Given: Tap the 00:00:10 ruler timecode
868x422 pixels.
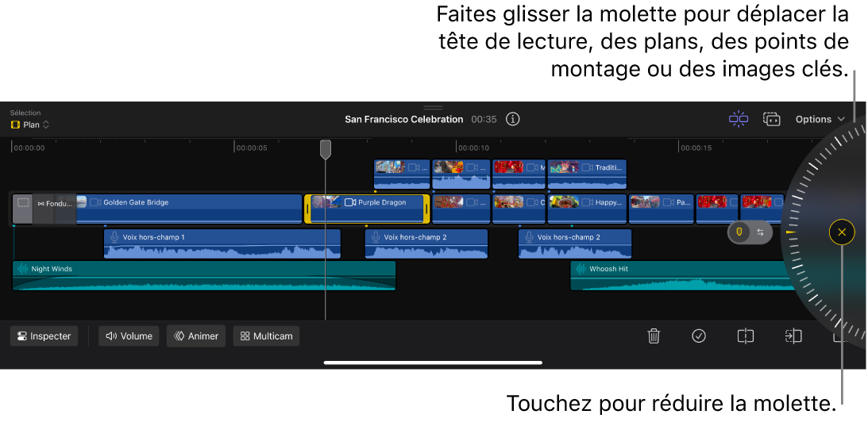Looking at the screenshot, I should tap(473, 148).
